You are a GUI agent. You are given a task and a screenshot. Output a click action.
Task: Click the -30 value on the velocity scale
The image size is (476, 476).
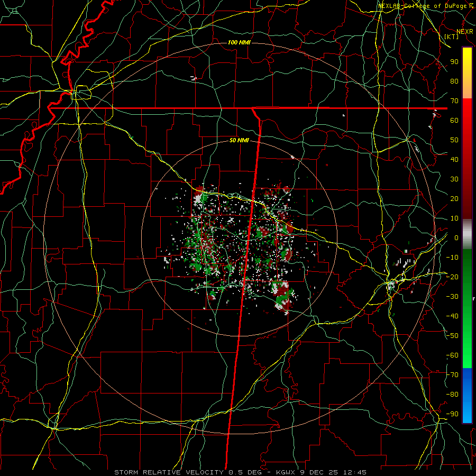(x=452, y=297)
